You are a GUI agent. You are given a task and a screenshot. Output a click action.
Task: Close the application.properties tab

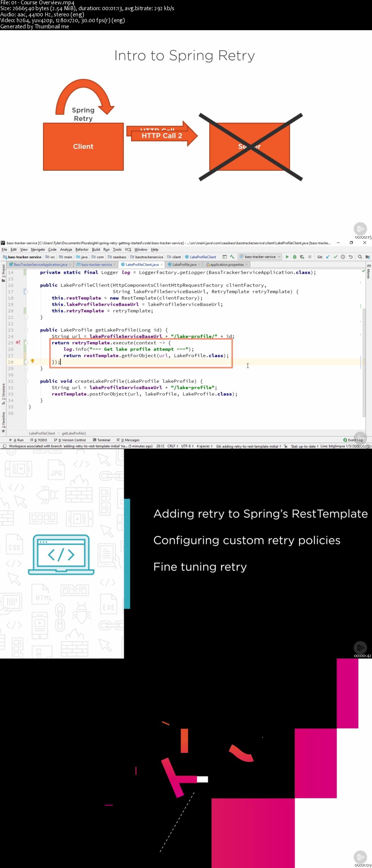click(x=247, y=264)
